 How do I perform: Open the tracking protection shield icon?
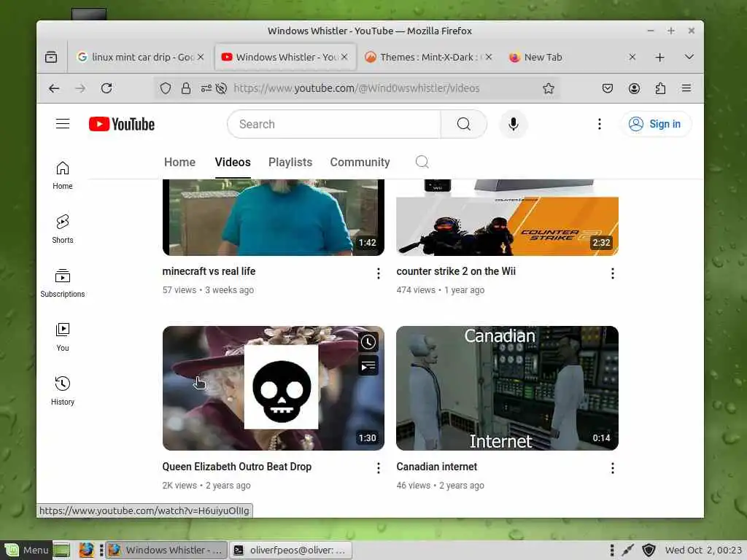click(x=166, y=88)
